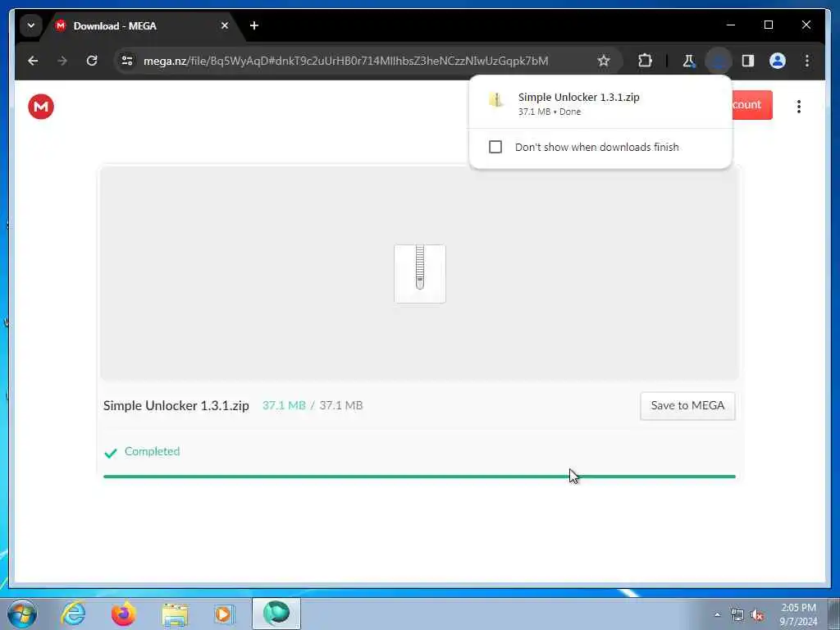Launch Firefox from the taskbar
This screenshot has width=840, height=630.
[123, 614]
